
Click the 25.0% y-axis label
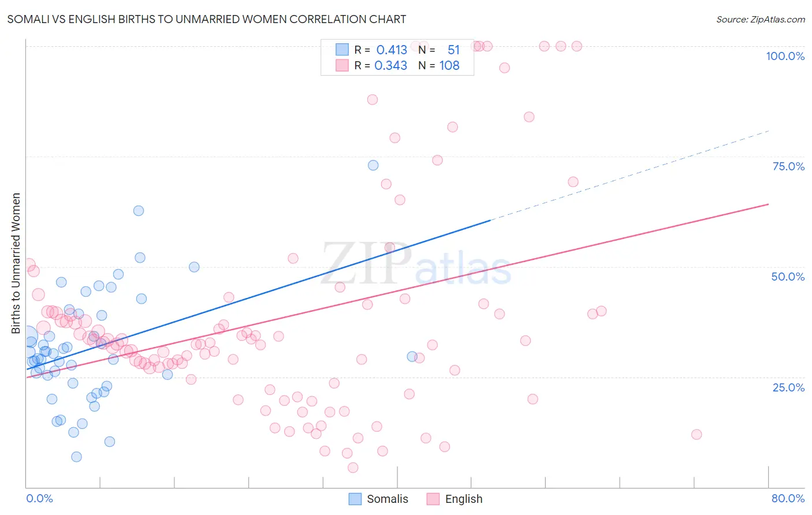[x=788, y=387]
